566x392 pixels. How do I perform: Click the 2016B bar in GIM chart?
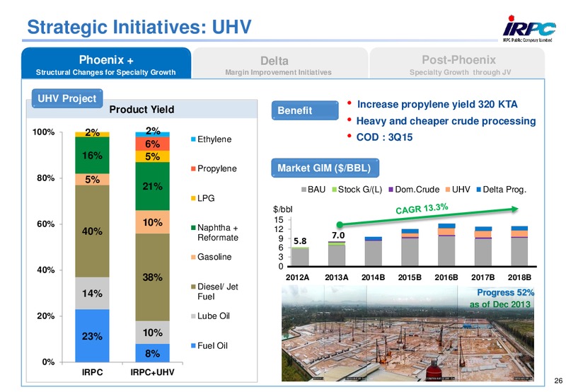tap(446, 245)
